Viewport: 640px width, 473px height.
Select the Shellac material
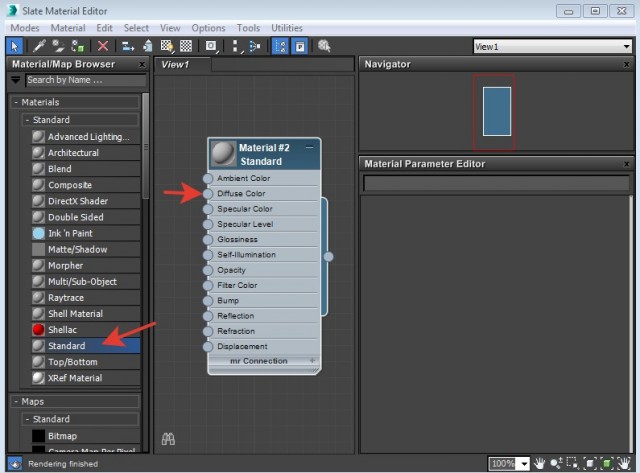pyautogui.click(x=86, y=330)
